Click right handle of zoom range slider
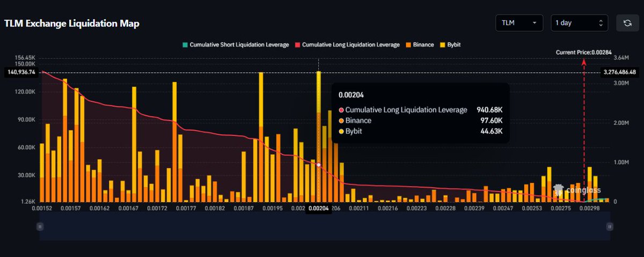The height and width of the screenshot is (257, 644). click(609, 227)
